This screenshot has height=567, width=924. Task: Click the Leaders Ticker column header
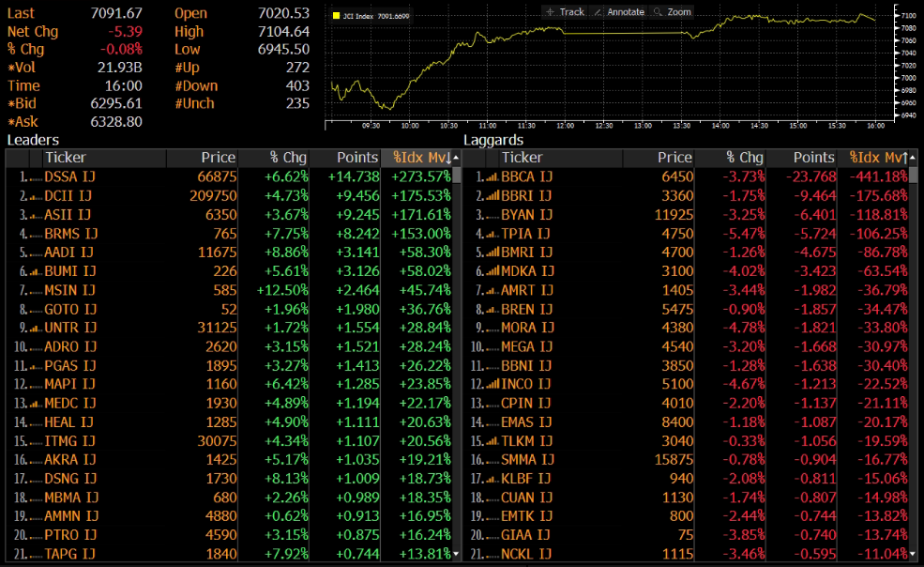coord(66,158)
